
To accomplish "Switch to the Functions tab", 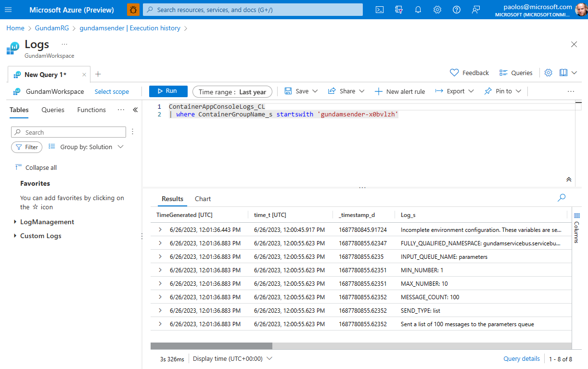I will (91, 110).
